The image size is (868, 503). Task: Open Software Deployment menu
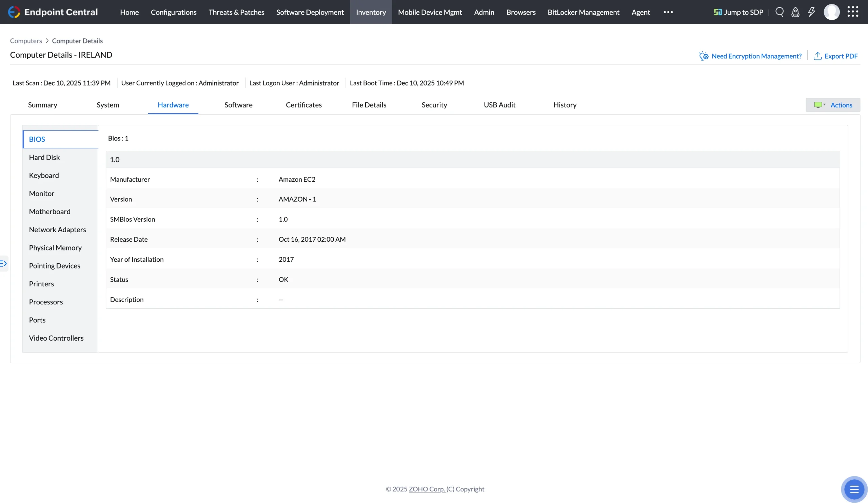(310, 12)
